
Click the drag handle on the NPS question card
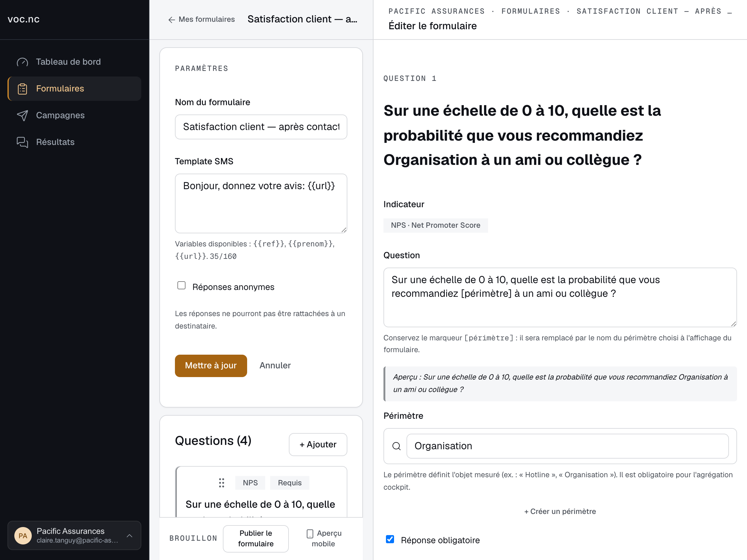click(222, 483)
